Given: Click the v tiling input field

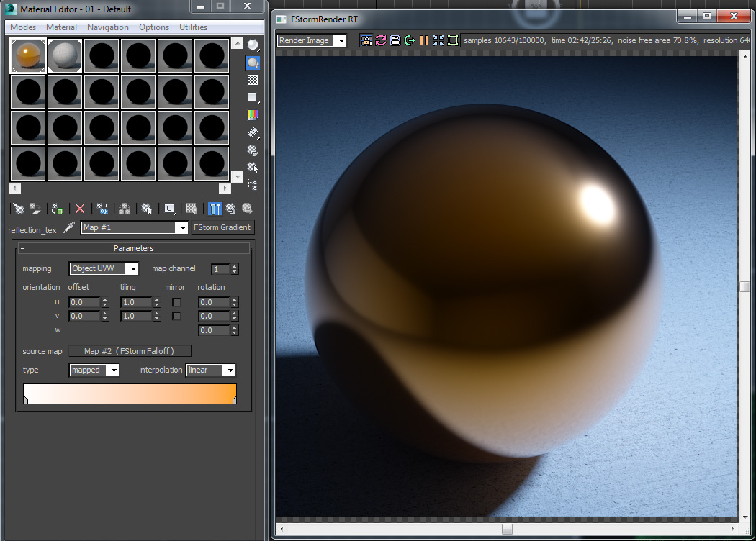Looking at the screenshot, I should click(x=137, y=316).
